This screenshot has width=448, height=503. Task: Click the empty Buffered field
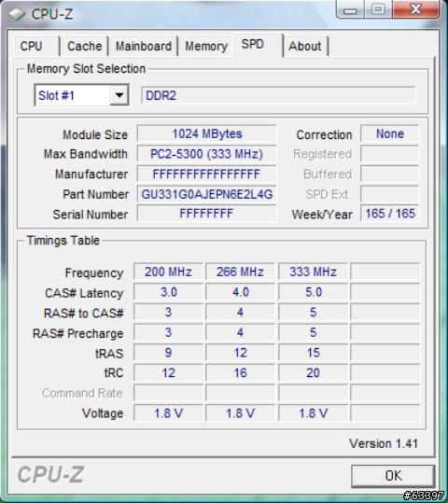(x=389, y=175)
